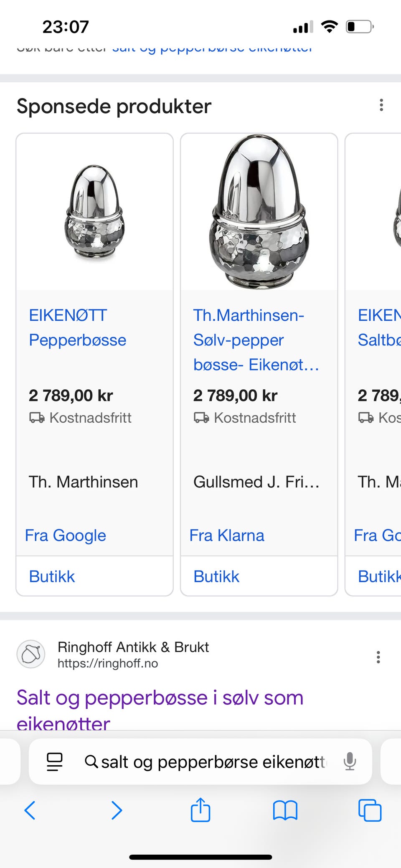Tap the microphone voice search icon
The image size is (401, 868).
tap(350, 761)
